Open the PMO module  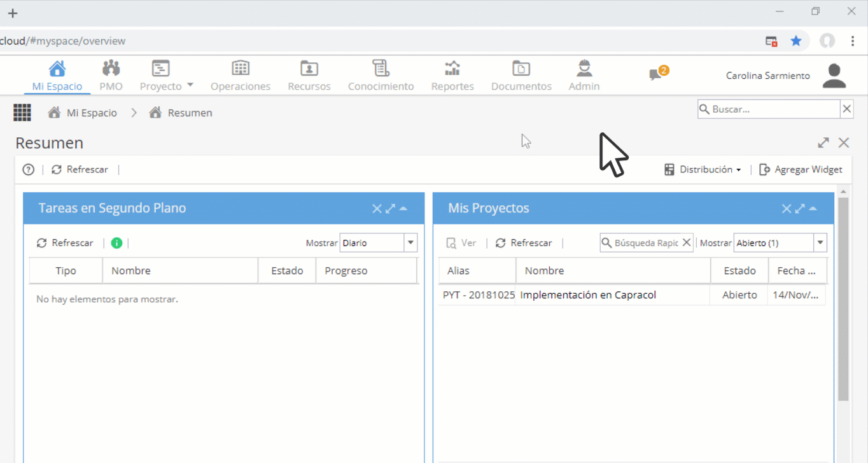[x=111, y=76]
